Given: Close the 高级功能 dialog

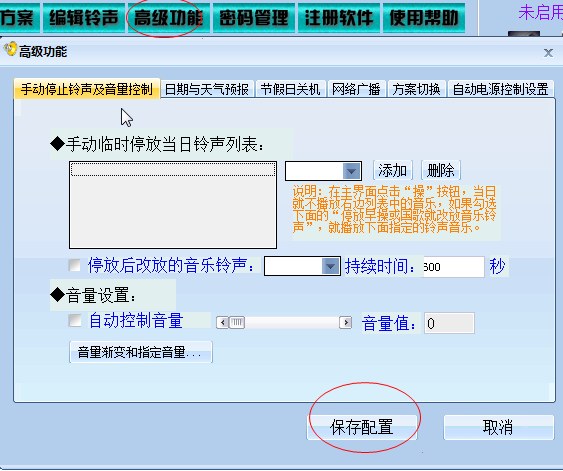Looking at the screenshot, I should (x=548, y=53).
